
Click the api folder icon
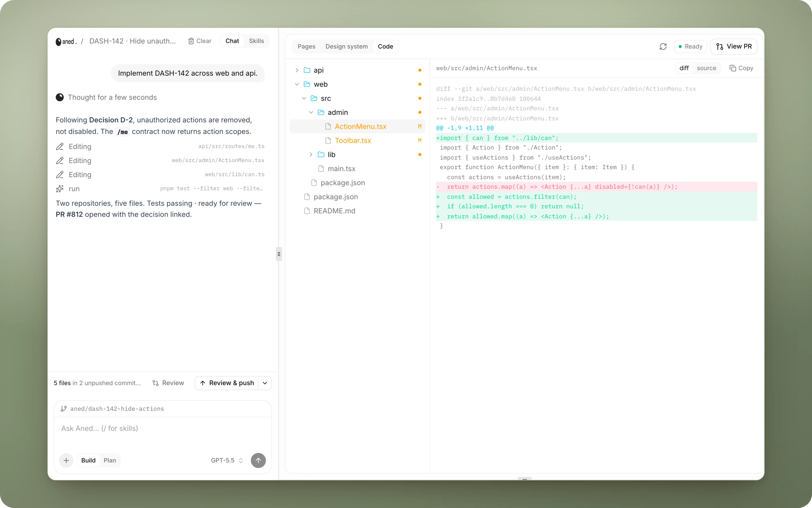coord(307,70)
